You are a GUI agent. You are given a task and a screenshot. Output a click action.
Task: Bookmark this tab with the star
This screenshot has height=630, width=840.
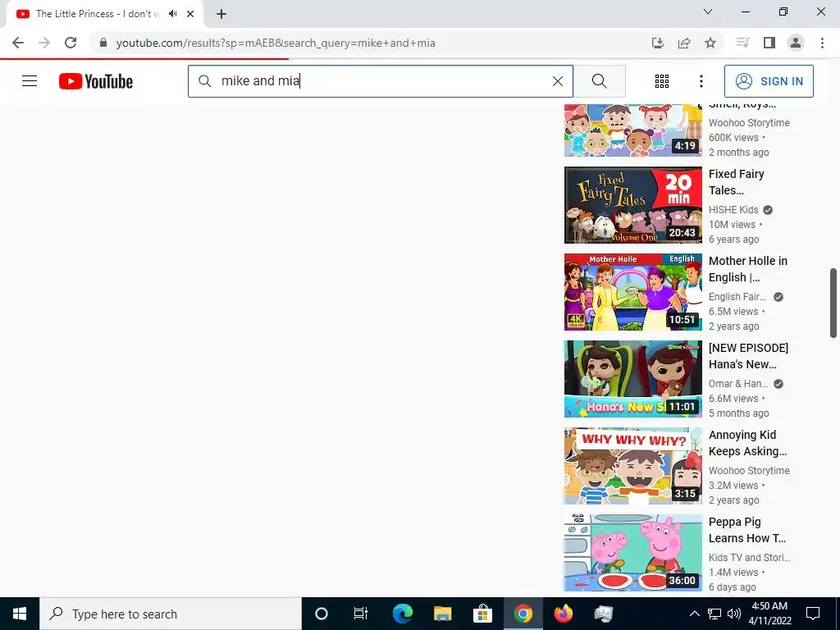[710, 43]
